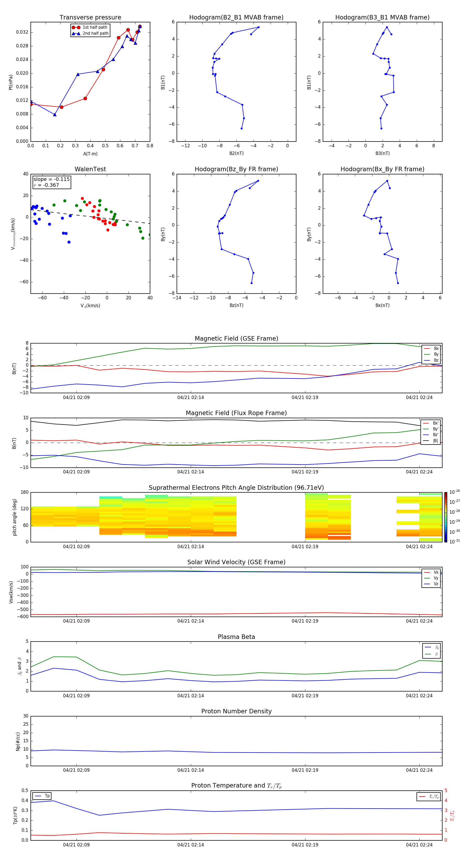Click the "Bx'" legend entry in Flux Rope plot

coord(431,423)
